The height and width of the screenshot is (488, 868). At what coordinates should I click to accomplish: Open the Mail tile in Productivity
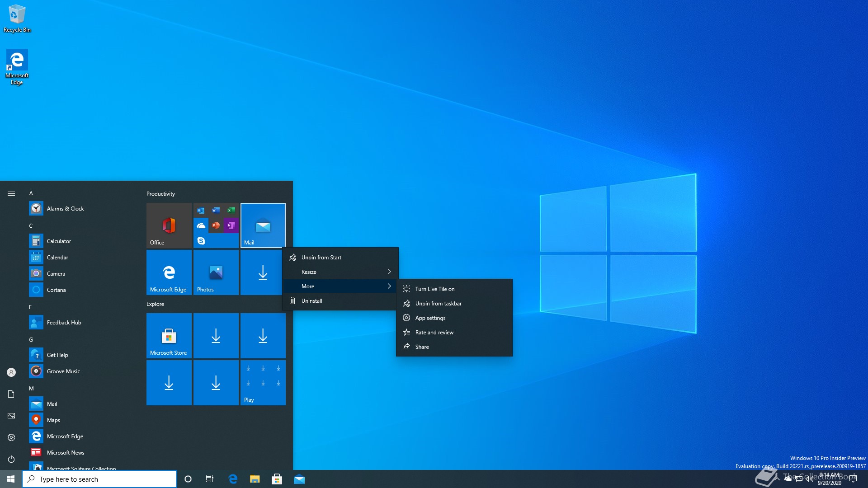click(263, 225)
